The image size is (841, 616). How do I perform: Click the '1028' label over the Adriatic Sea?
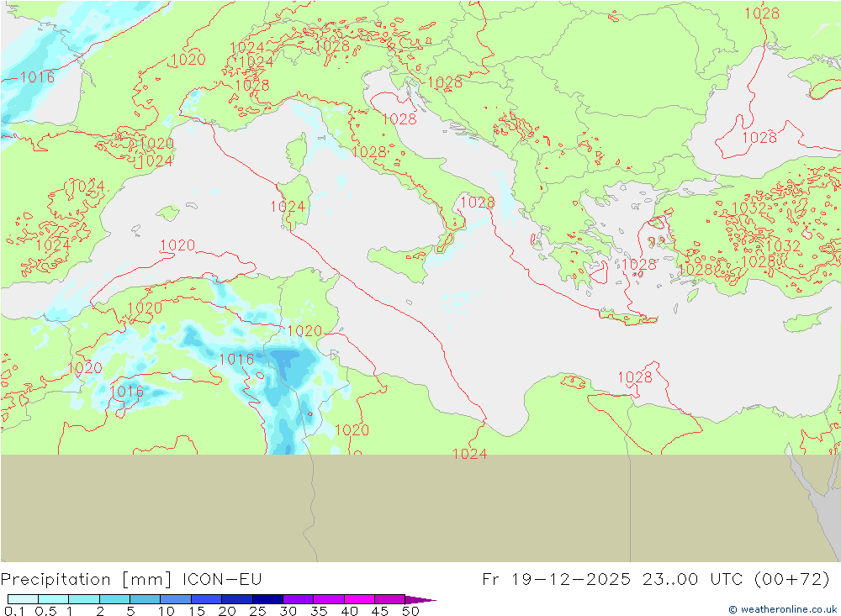pos(399,119)
